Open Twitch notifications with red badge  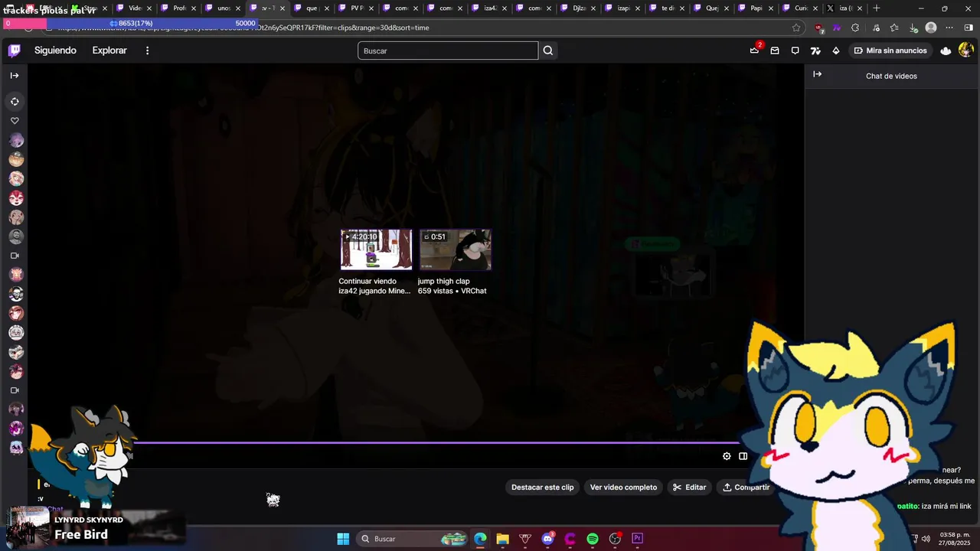755,51
